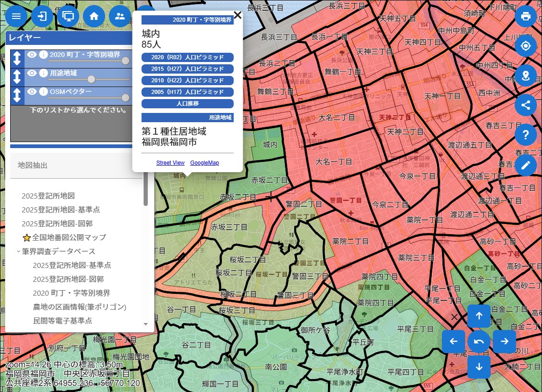542x392 pixels.
Task: Click the print icon
Action: (x=525, y=17)
